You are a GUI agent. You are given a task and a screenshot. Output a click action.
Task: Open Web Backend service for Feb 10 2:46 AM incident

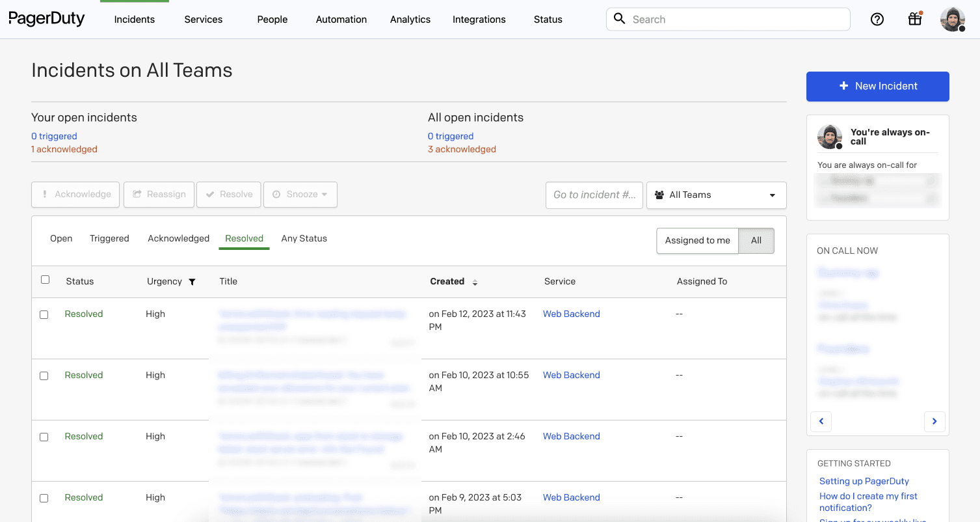point(572,436)
